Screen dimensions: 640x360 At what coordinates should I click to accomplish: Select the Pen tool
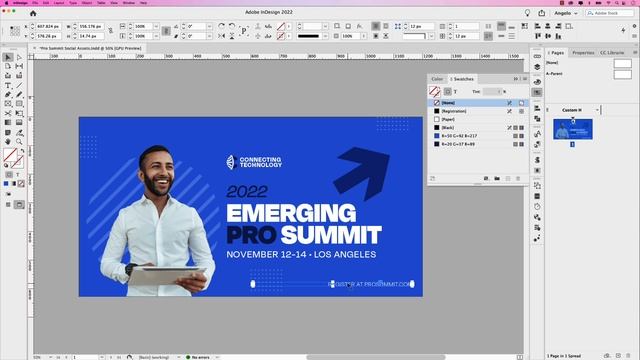click(x=8, y=94)
